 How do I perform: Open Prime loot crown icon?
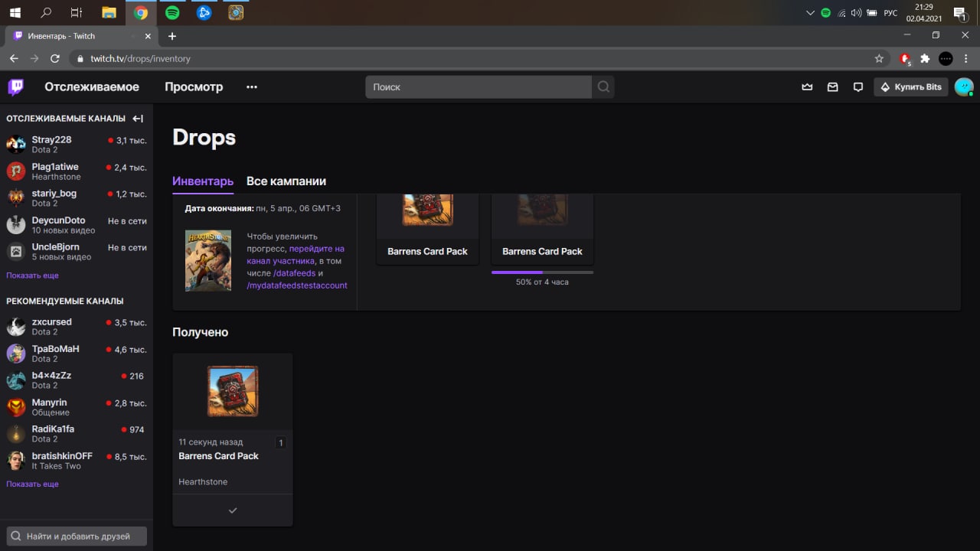(x=807, y=87)
